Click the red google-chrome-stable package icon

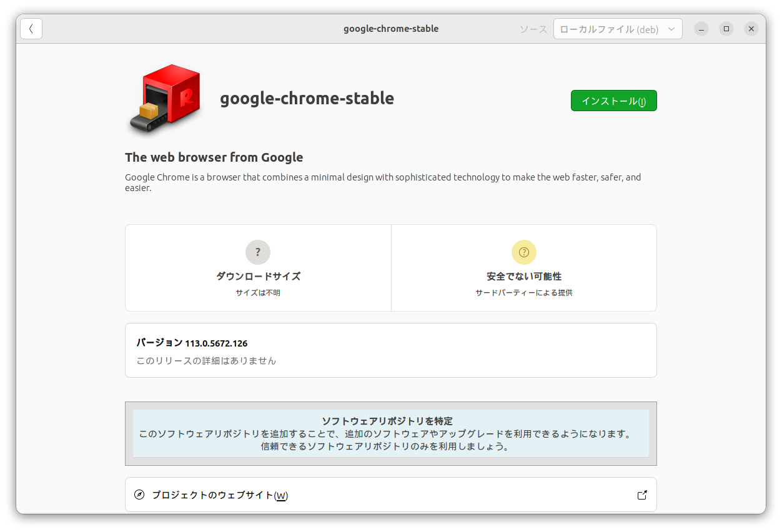166,99
